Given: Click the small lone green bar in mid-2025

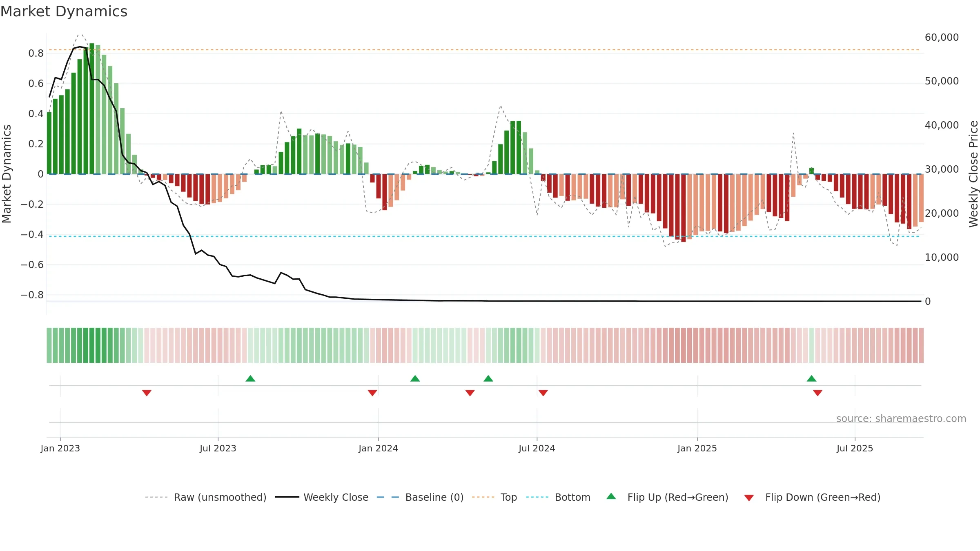Looking at the screenshot, I should tap(811, 171).
